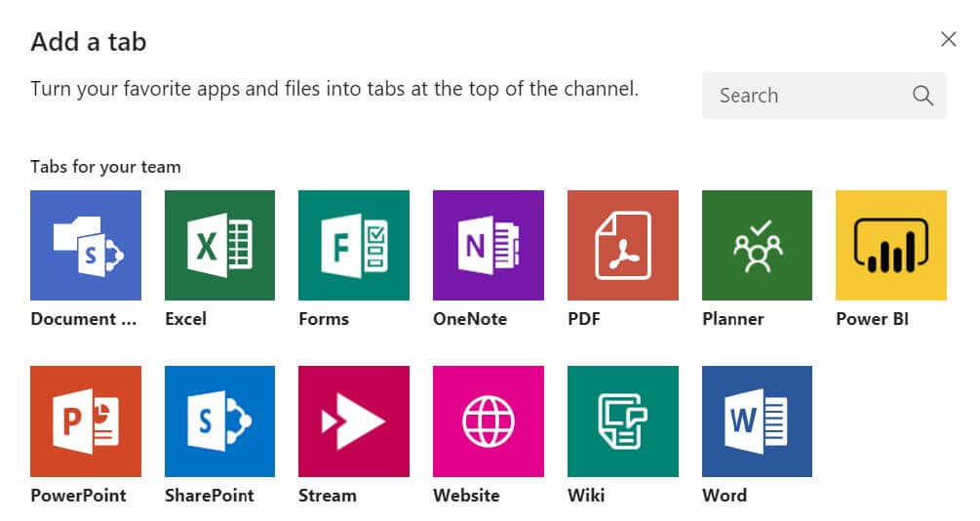Click the "Add a tab" title

[89, 42]
